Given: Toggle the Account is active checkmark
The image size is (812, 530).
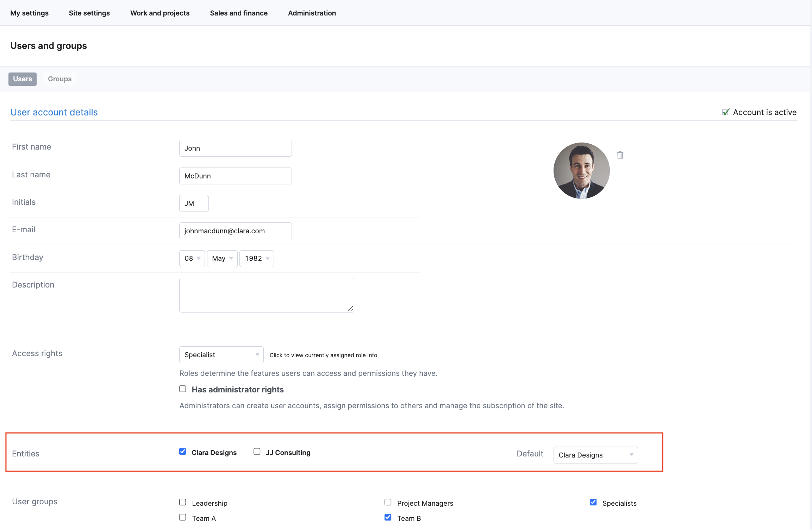Looking at the screenshot, I should pyautogui.click(x=726, y=112).
